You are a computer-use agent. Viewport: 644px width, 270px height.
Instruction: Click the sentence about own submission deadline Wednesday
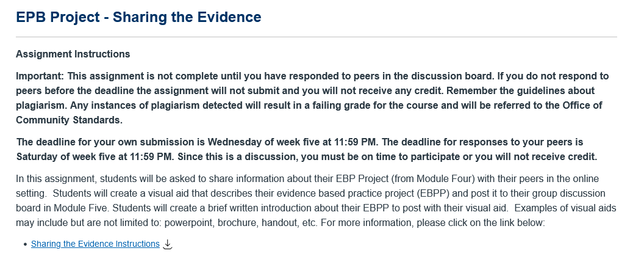coord(198,142)
